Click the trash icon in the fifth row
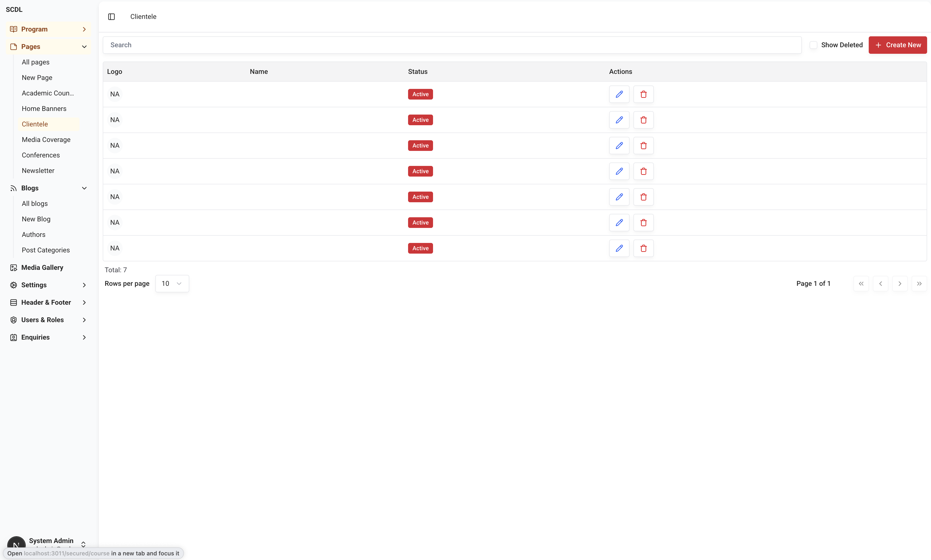This screenshot has width=931, height=560. pyautogui.click(x=643, y=197)
